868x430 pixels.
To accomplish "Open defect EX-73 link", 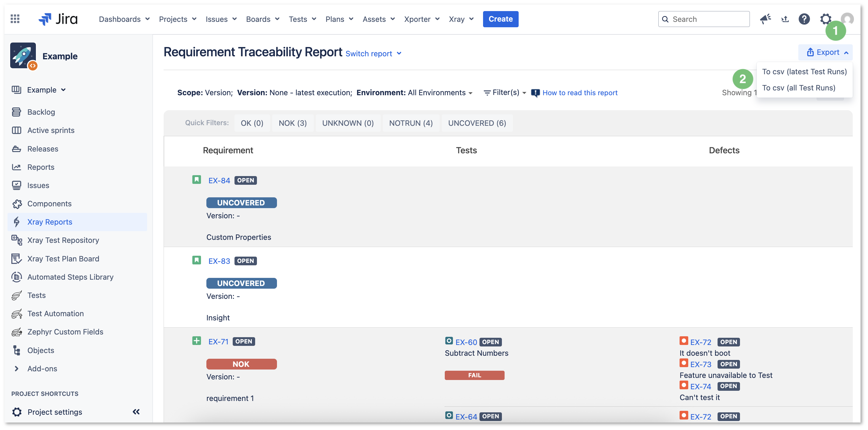I will [x=701, y=364].
